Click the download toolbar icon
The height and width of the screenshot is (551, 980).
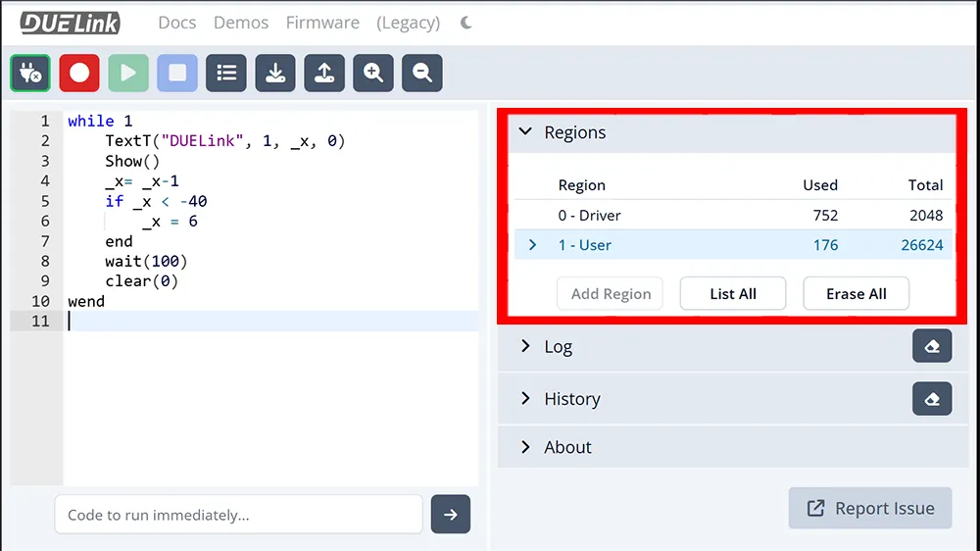[x=275, y=74]
